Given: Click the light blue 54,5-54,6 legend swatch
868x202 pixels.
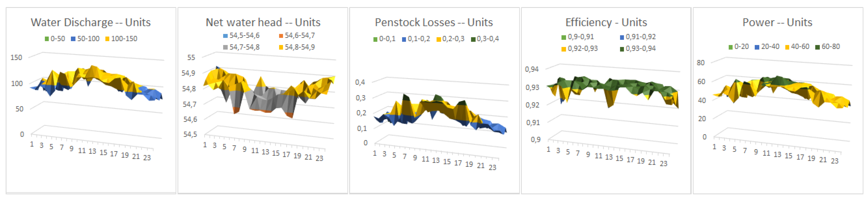Looking at the screenshot, I should pyautogui.click(x=225, y=36).
